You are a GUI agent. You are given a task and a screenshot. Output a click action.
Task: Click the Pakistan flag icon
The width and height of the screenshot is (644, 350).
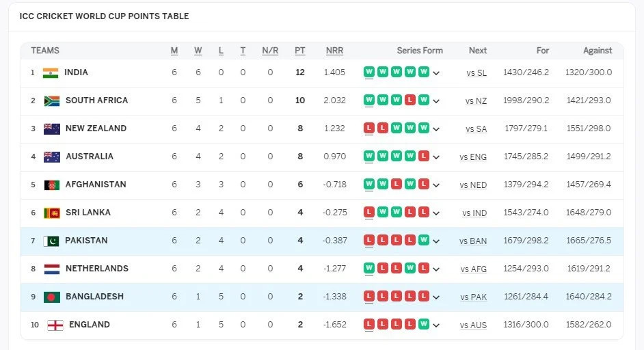(x=51, y=241)
